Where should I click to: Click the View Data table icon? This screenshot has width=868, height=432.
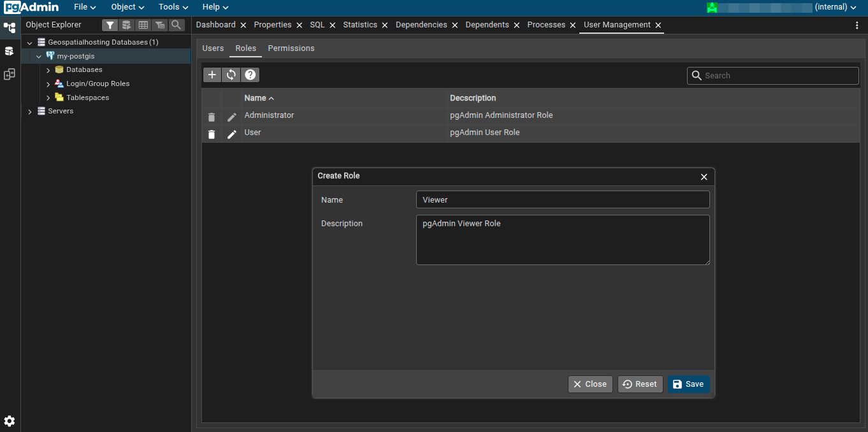pyautogui.click(x=143, y=25)
